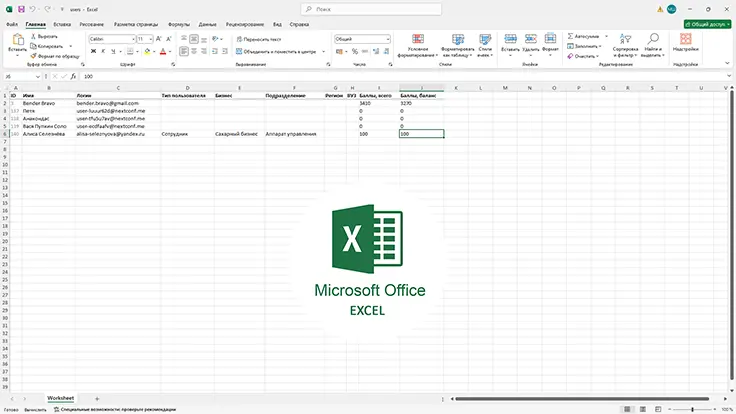736x414 pixels.
Task: Apply the red font color
Action: [163, 51]
